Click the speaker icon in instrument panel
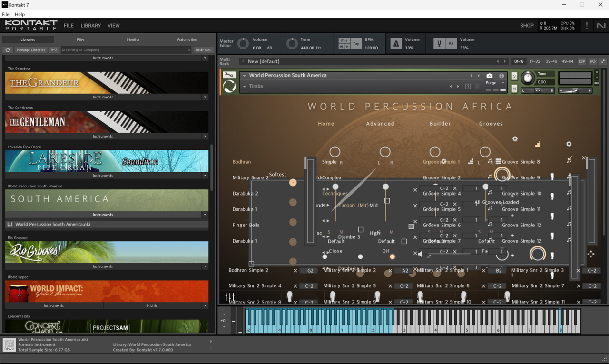This screenshot has width=609, height=364. [x=419, y=254]
